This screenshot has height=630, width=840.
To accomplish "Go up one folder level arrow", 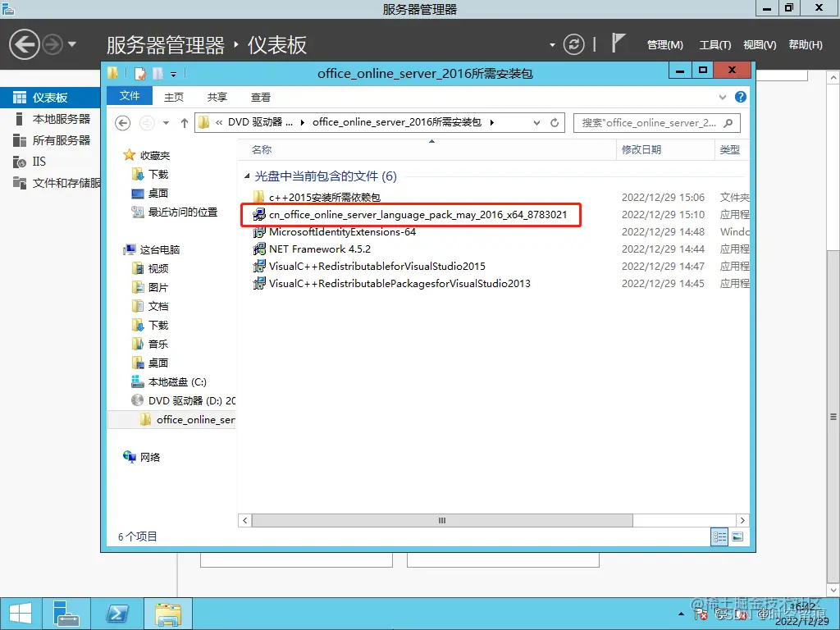I will (185, 123).
